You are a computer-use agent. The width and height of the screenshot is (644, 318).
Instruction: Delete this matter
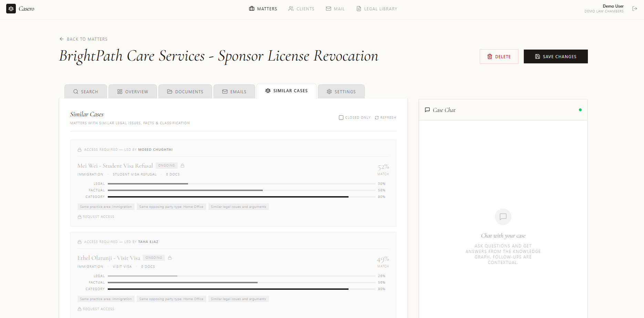pyautogui.click(x=499, y=56)
